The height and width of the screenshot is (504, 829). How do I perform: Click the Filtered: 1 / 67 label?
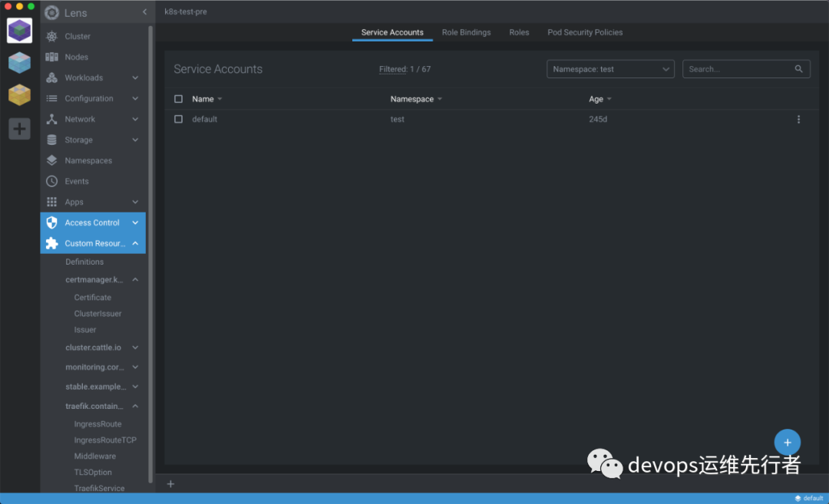405,69
